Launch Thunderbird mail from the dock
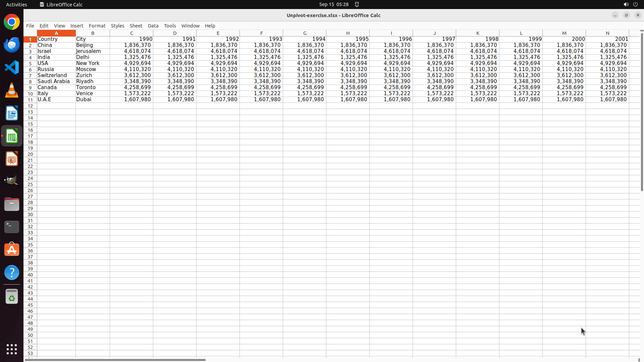644x362 pixels. coord(12,45)
